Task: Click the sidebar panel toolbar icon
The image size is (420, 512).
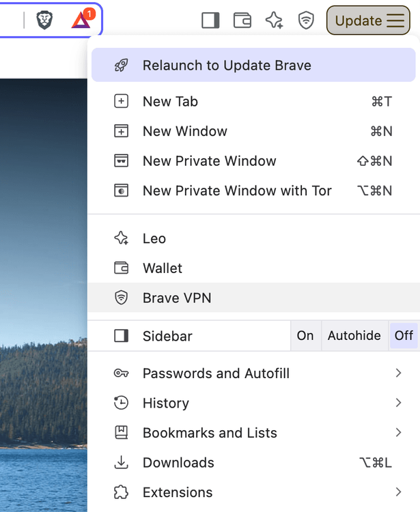Action: point(210,20)
